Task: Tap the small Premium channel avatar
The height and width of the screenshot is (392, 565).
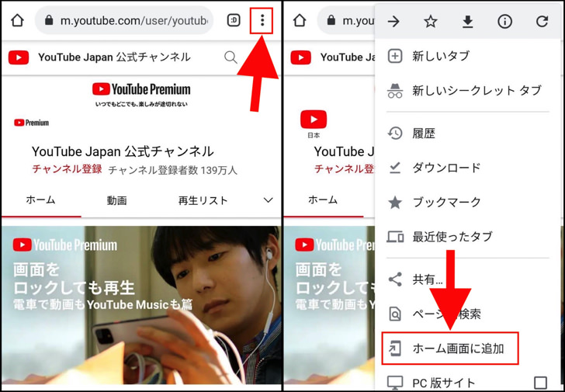Action: pyautogui.click(x=31, y=123)
